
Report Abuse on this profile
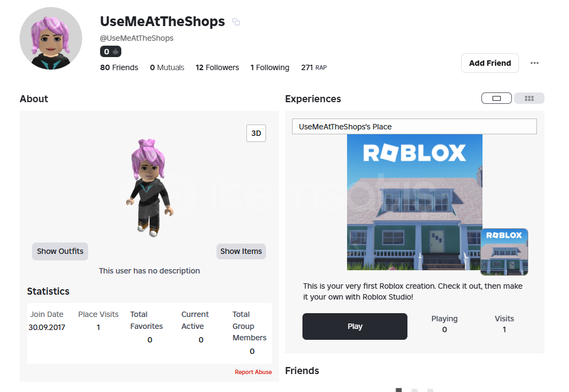[x=253, y=372]
